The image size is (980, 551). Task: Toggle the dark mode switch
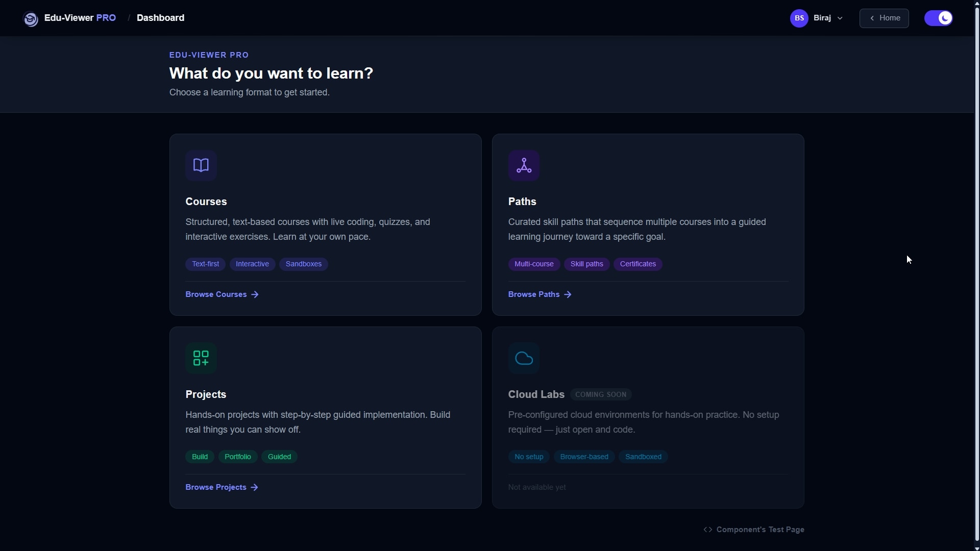coord(938,18)
